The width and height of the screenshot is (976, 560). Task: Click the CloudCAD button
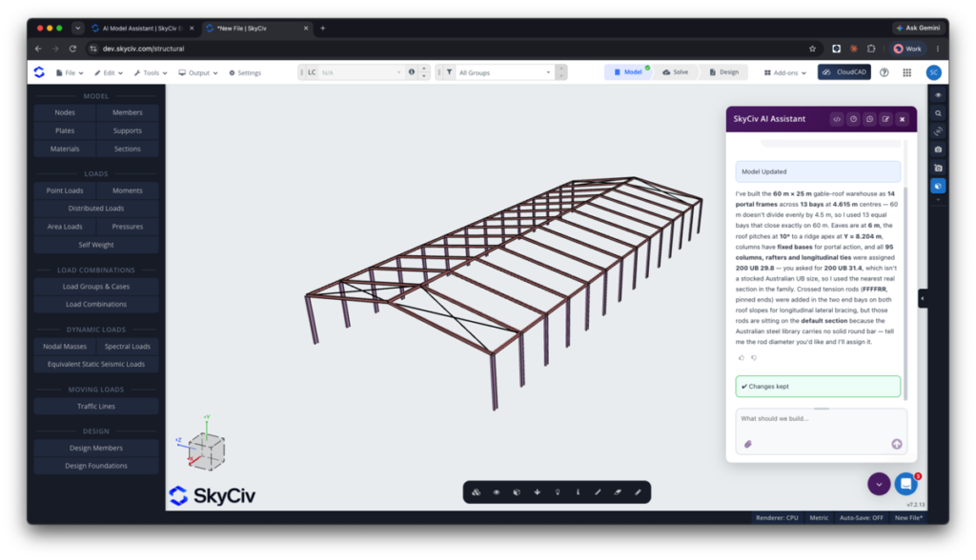844,72
